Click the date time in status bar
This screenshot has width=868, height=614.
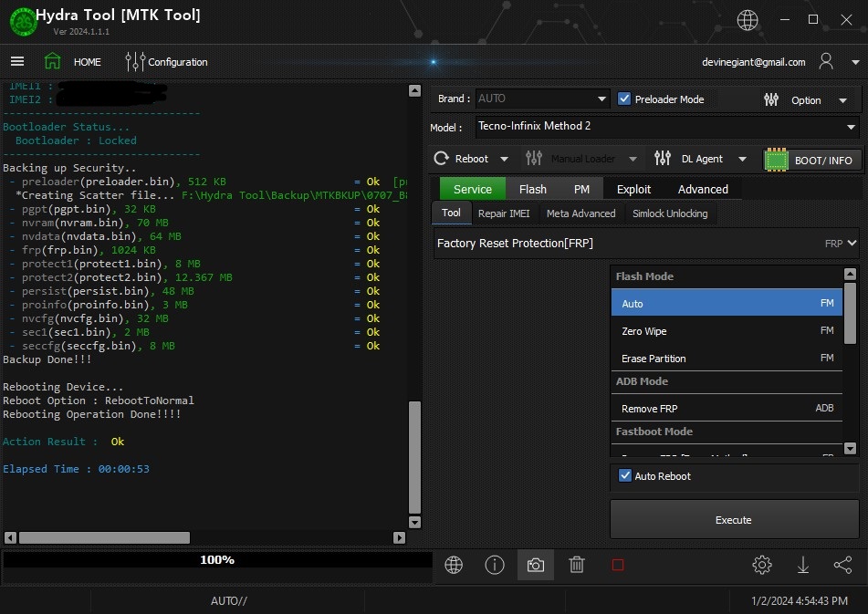coord(800,600)
